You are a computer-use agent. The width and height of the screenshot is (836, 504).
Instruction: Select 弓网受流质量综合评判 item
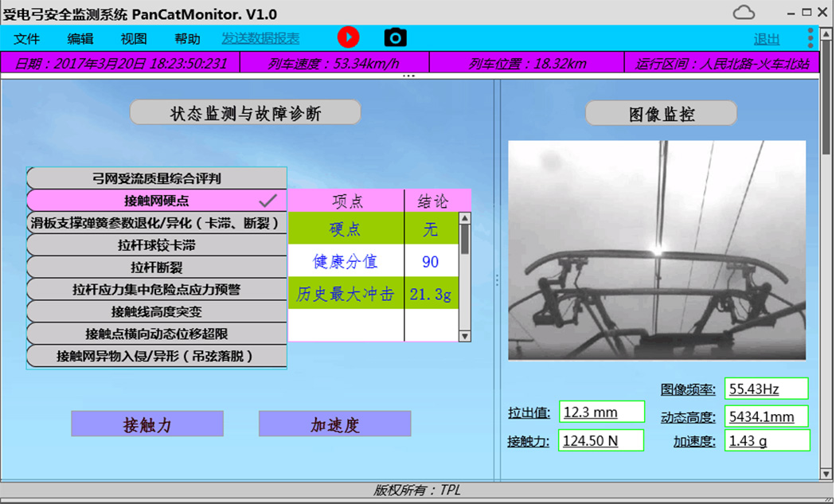[157, 178]
